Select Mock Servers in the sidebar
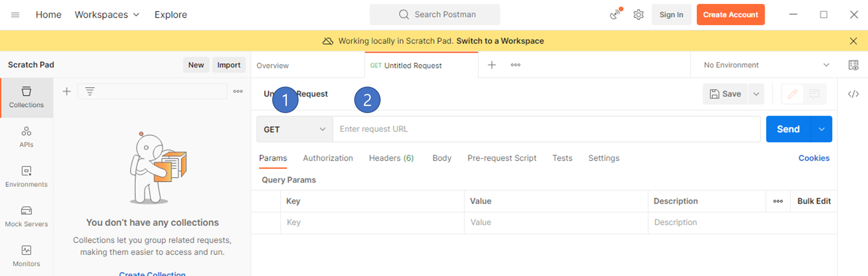 pos(26,216)
